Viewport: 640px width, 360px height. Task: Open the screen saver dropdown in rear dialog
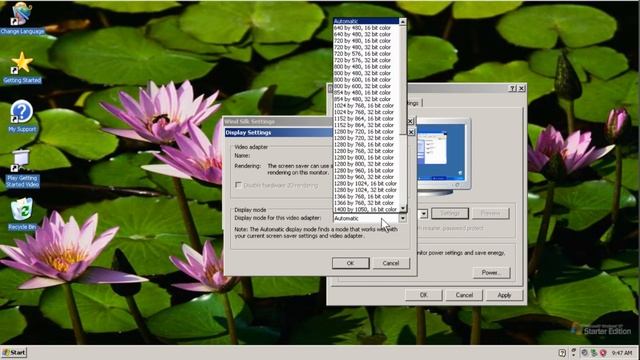(x=423, y=213)
